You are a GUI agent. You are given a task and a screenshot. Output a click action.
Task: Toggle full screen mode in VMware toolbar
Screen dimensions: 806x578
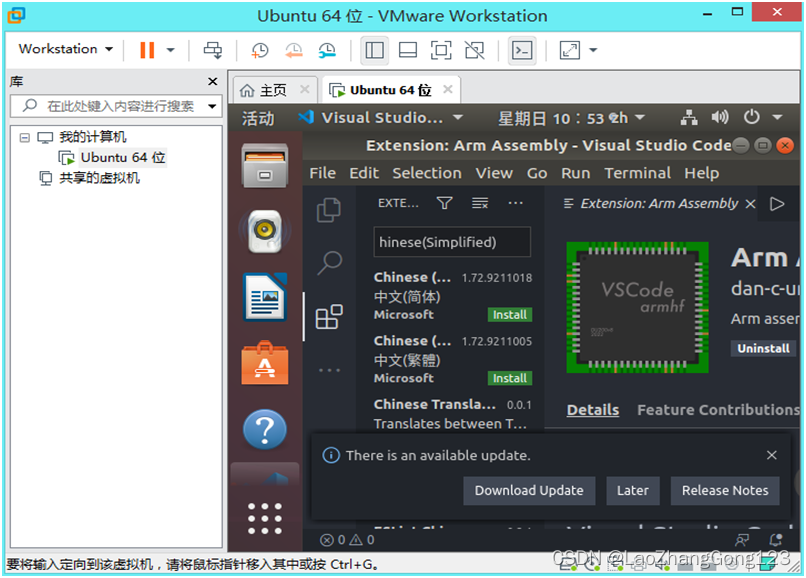pos(439,50)
